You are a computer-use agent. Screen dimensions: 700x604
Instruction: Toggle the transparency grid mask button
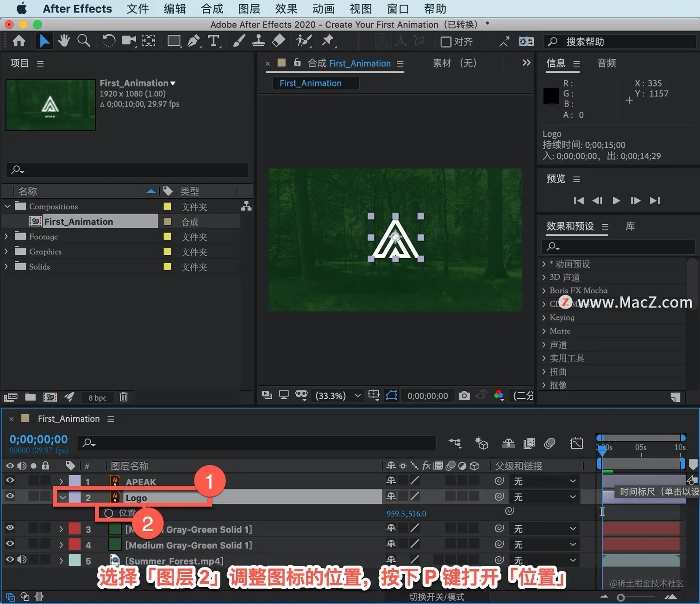(392, 395)
